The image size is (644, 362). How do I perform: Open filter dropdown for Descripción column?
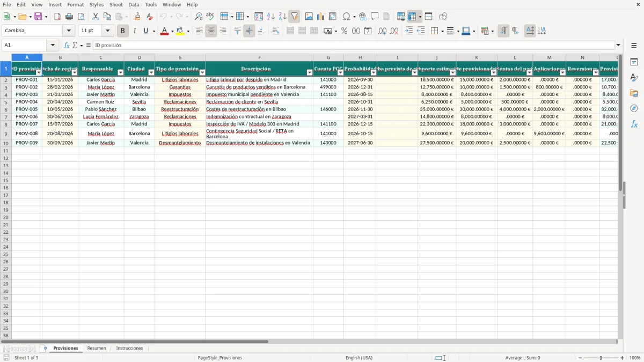pyautogui.click(x=309, y=72)
